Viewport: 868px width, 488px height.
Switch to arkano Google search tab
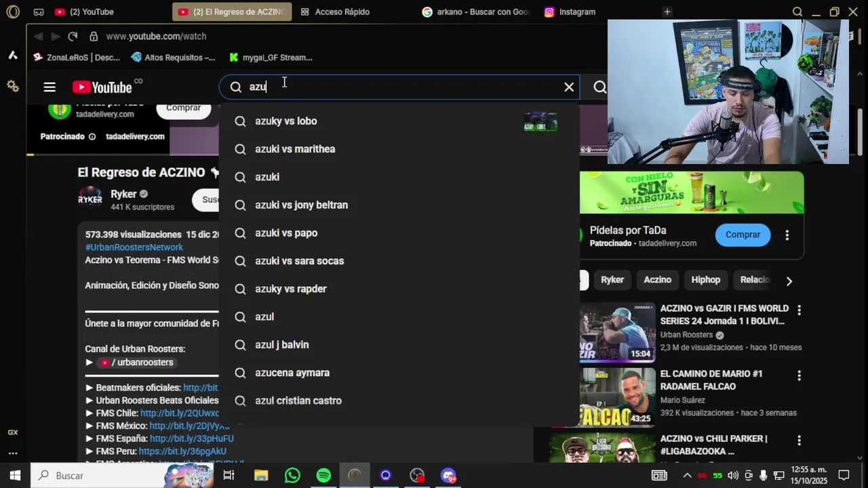pos(475,12)
